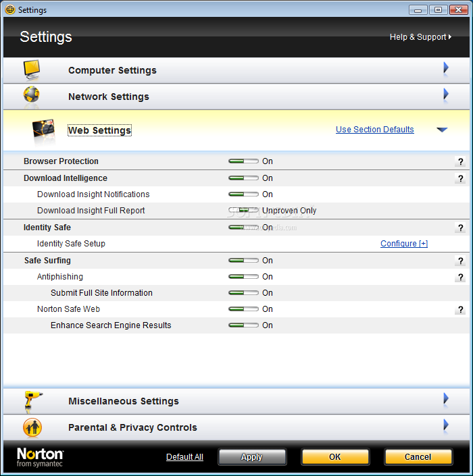
Task: Expand Miscellaneous Settings arrow
Action: (446, 398)
